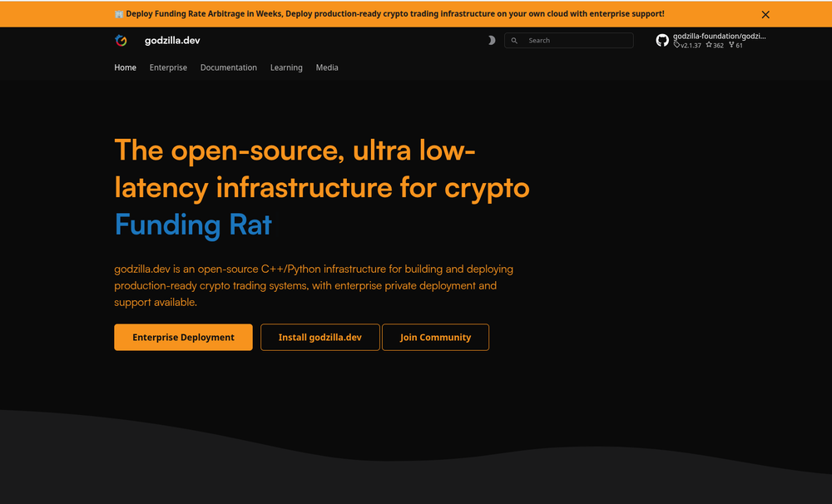Toggle dark/light mode moon icon
832x504 pixels.
click(492, 40)
